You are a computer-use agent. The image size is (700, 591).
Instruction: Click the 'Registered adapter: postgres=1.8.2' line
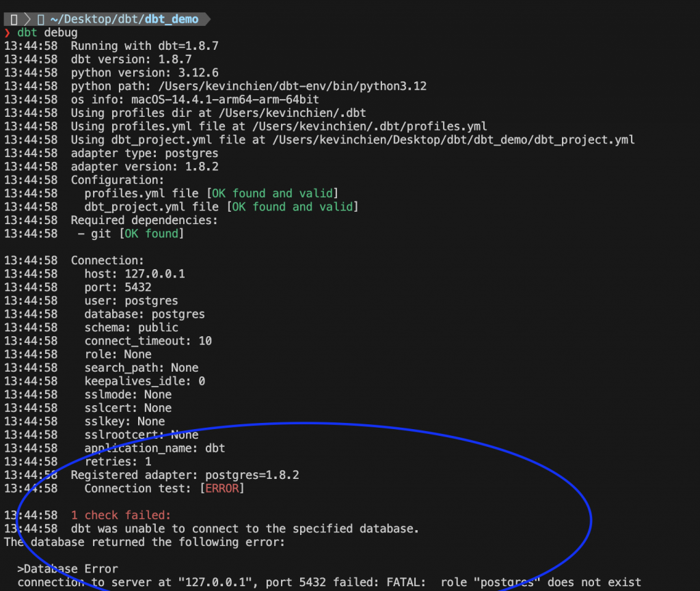185,475
